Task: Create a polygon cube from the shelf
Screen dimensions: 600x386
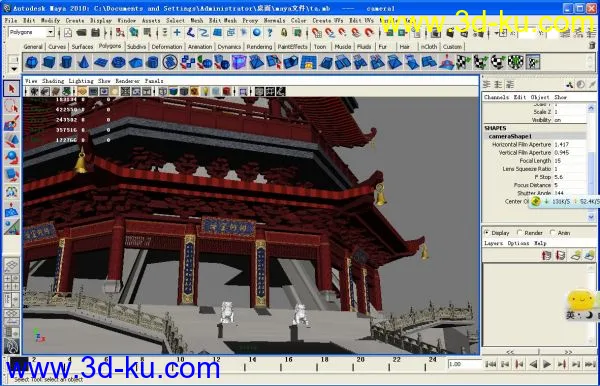Action: tap(49, 62)
